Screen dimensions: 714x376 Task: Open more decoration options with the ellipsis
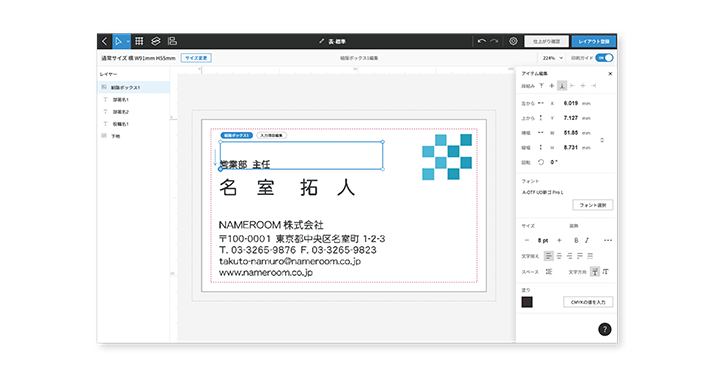point(608,240)
